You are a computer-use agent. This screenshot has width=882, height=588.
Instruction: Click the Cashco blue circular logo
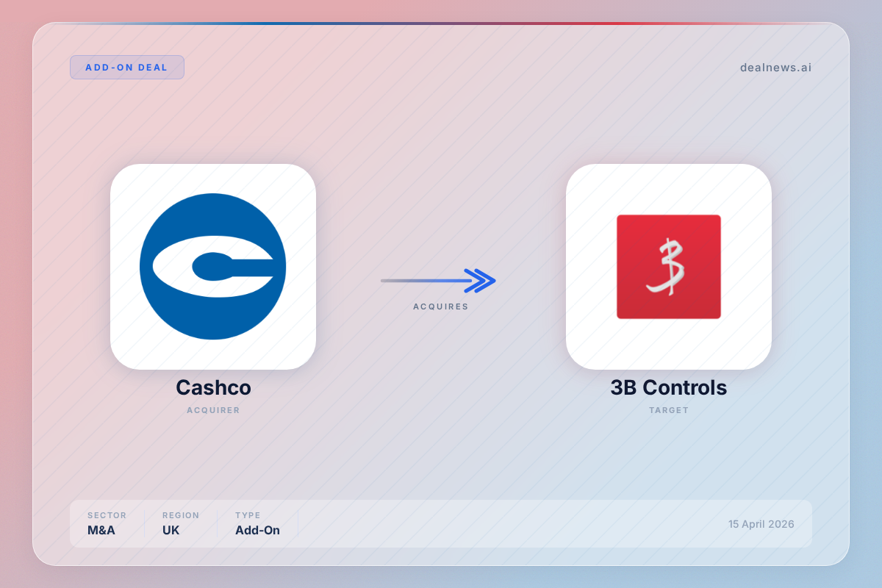[213, 267]
